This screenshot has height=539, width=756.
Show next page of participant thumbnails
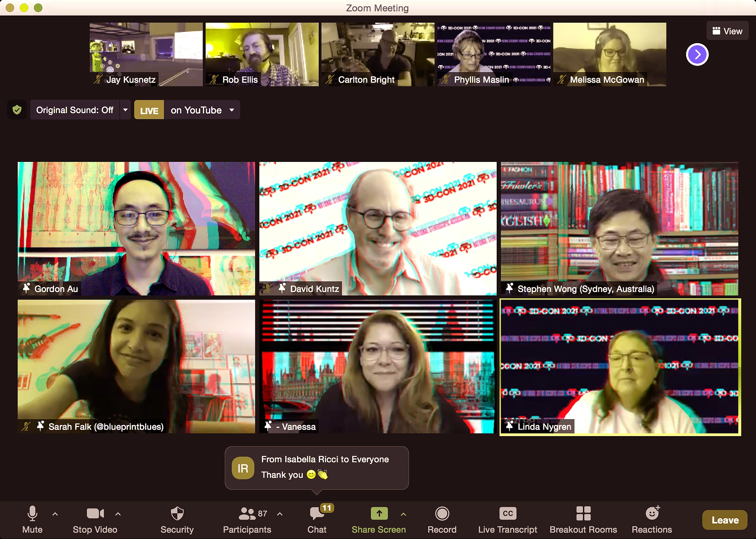pos(697,54)
